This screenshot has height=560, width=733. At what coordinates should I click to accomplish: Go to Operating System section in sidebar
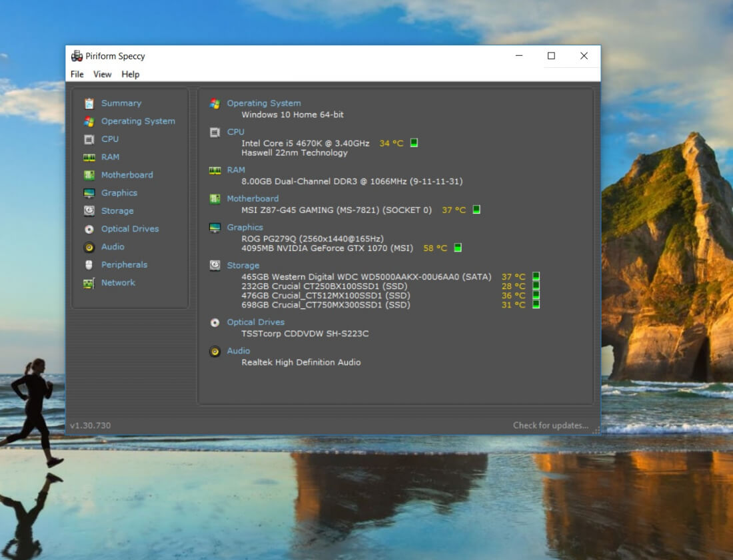click(139, 121)
